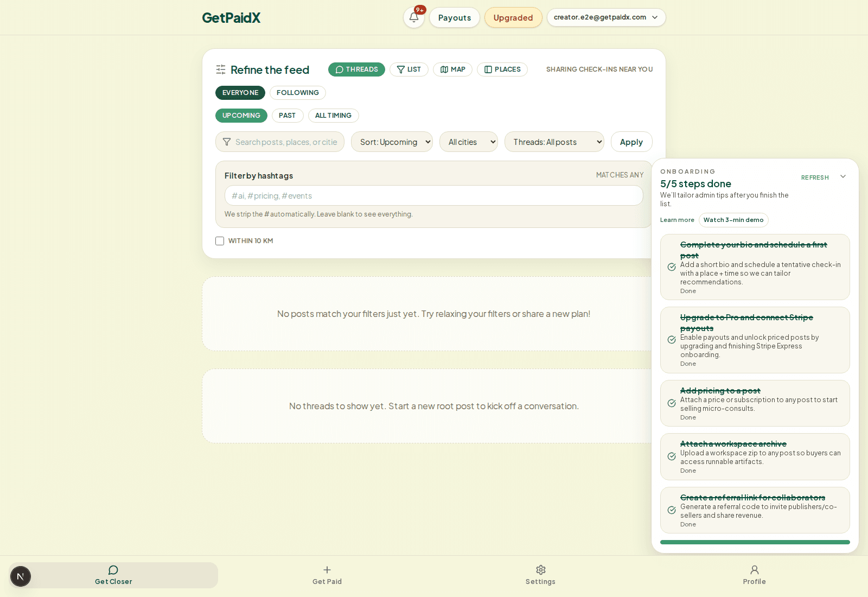
Task: Open the Map view icon
Action: [443, 69]
